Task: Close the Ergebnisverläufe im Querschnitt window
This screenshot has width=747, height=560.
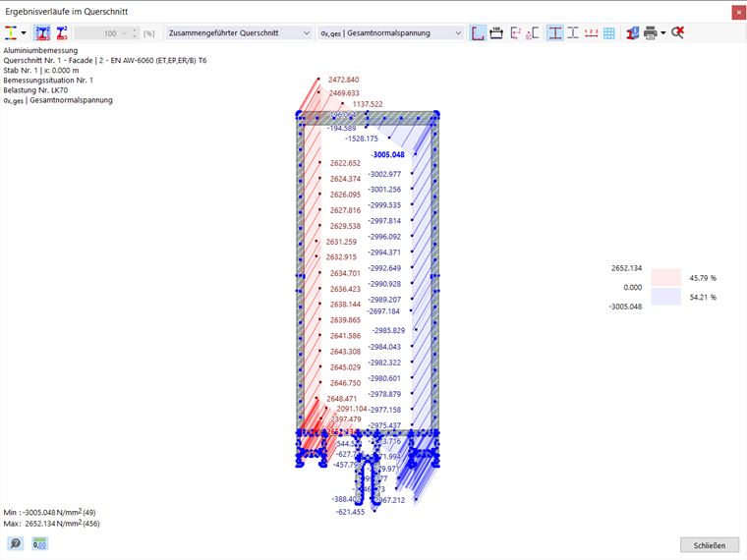Action: 739,12
